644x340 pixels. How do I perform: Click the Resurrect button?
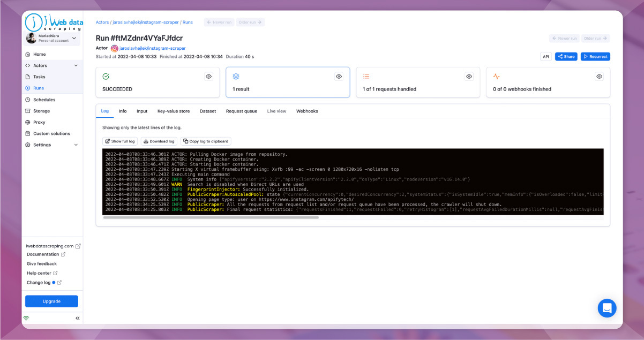(x=595, y=56)
